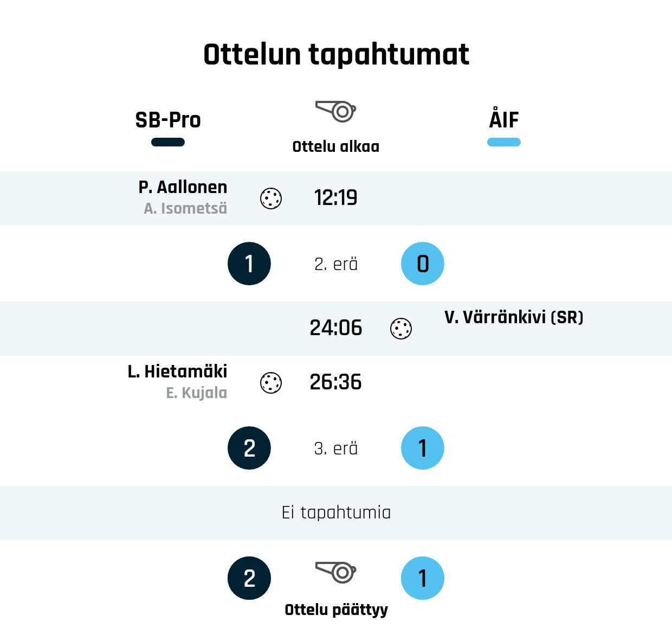Click the whistle icon above Ottelu päättyy
The height and width of the screenshot is (628, 672).
335,572
